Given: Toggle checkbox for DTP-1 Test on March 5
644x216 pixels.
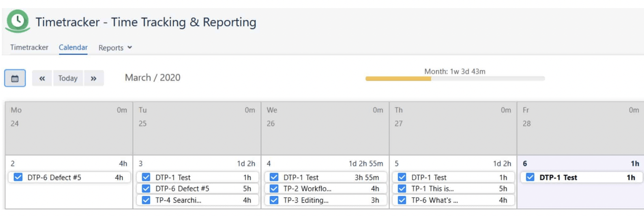Looking at the screenshot, I should click(x=402, y=177).
